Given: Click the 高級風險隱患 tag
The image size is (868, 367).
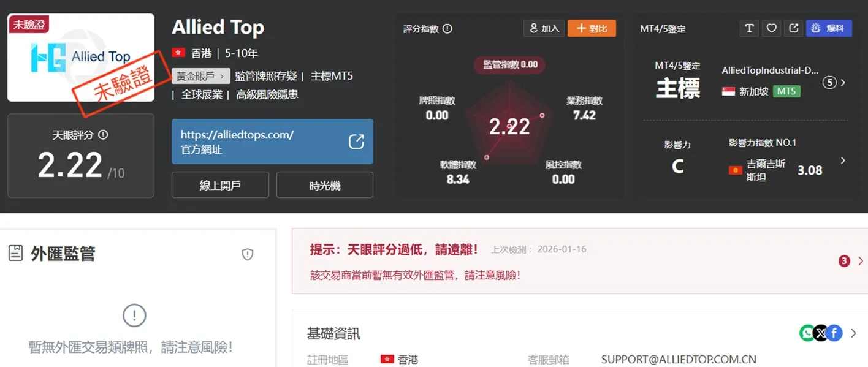Looking at the screenshot, I should (267, 94).
